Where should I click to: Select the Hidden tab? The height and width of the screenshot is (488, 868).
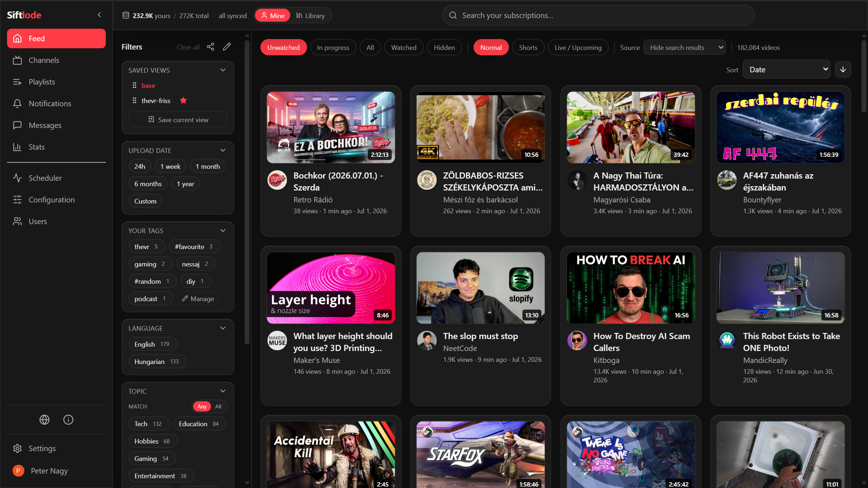pyautogui.click(x=444, y=47)
